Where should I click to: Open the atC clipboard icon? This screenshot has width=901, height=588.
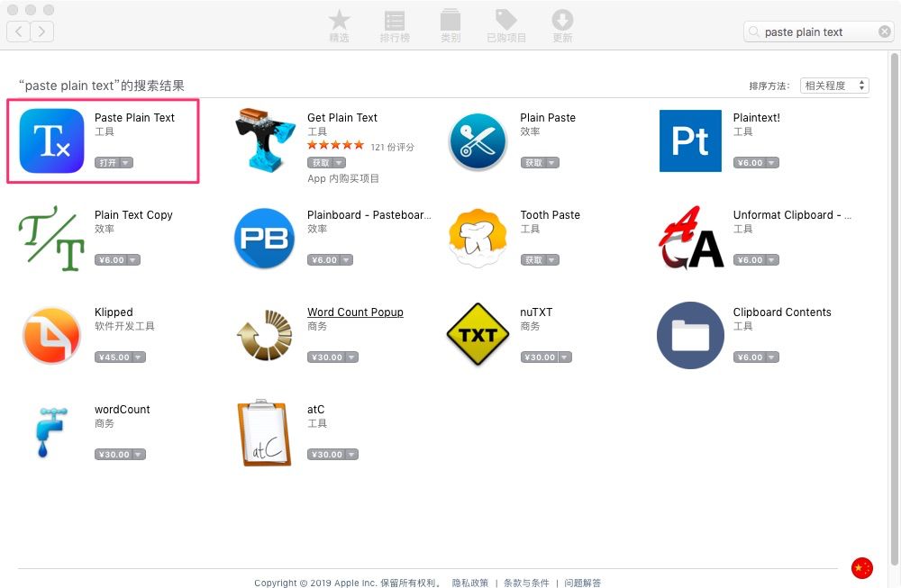pyautogui.click(x=264, y=433)
